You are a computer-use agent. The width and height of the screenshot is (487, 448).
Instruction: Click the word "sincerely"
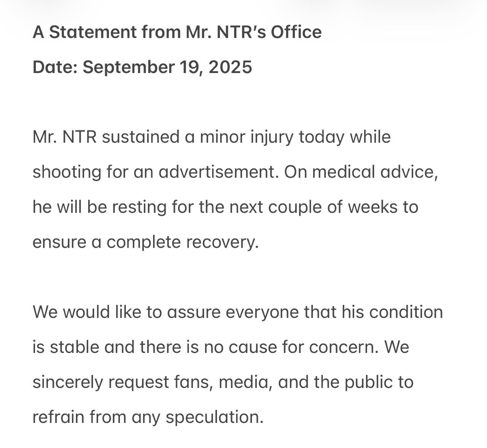click(x=68, y=382)
